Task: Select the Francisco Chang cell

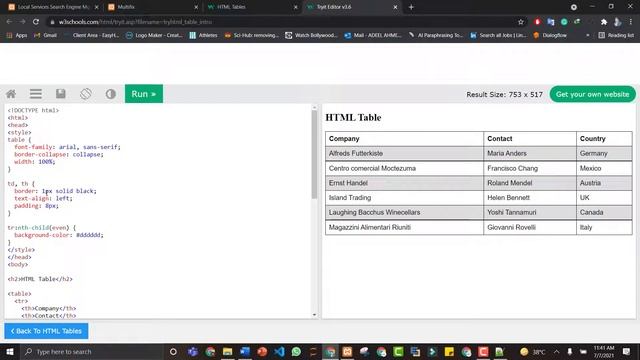Action: pyautogui.click(x=530, y=168)
